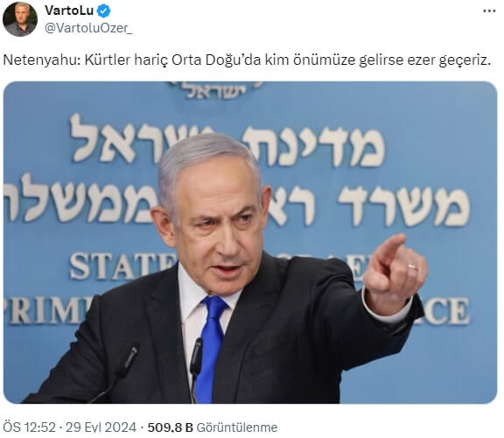Click the word STATE on the backdrop

(x=123, y=265)
